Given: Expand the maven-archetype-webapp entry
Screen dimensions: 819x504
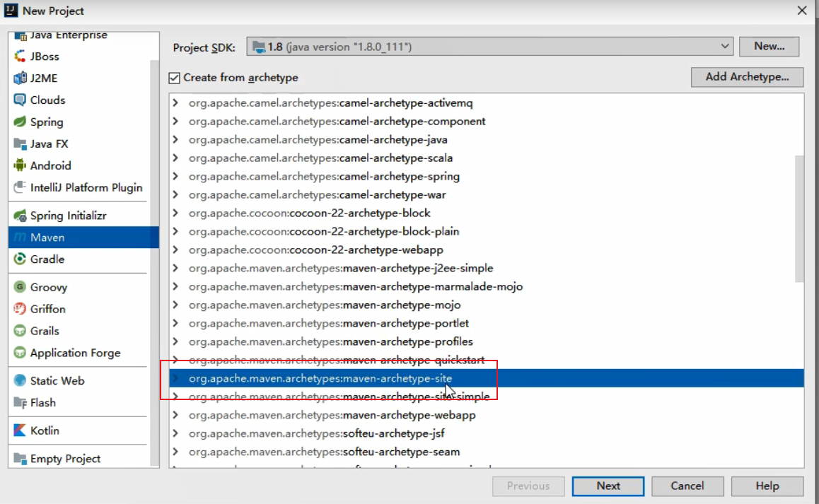Looking at the screenshot, I should (175, 416).
